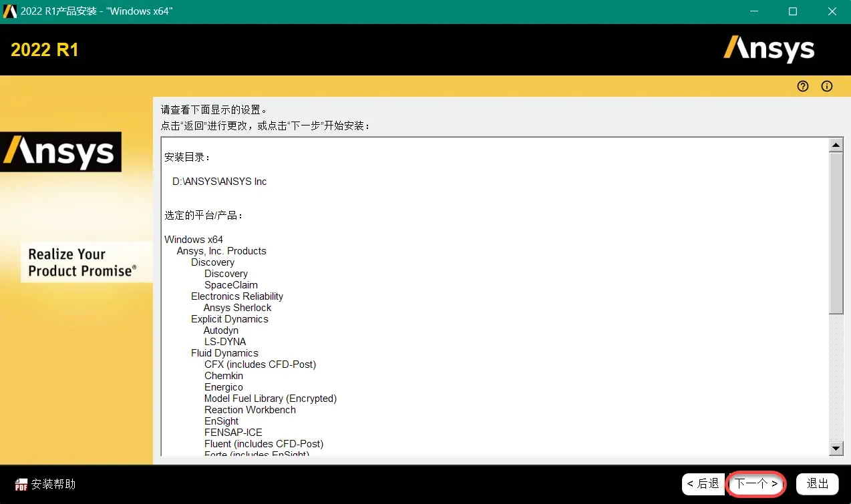Exit the installer with 退出 button
The image size is (851, 504).
[x=818, y=484]
